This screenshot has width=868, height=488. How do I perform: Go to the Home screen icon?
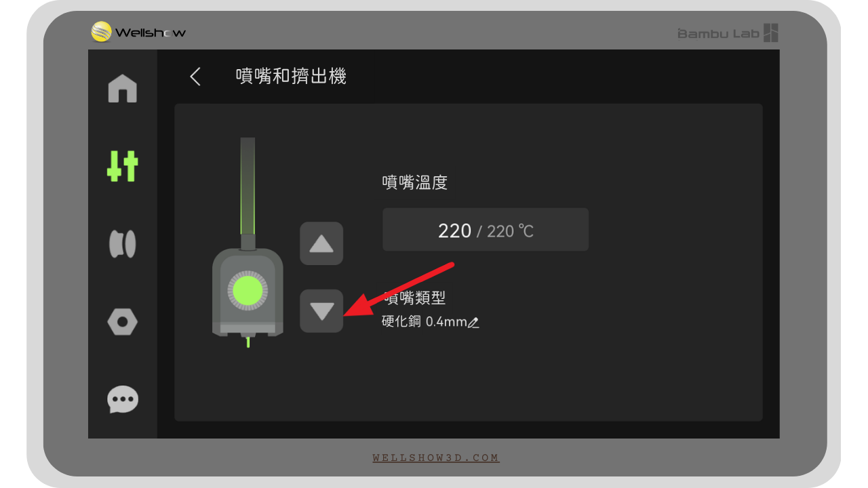coord(123,89)
